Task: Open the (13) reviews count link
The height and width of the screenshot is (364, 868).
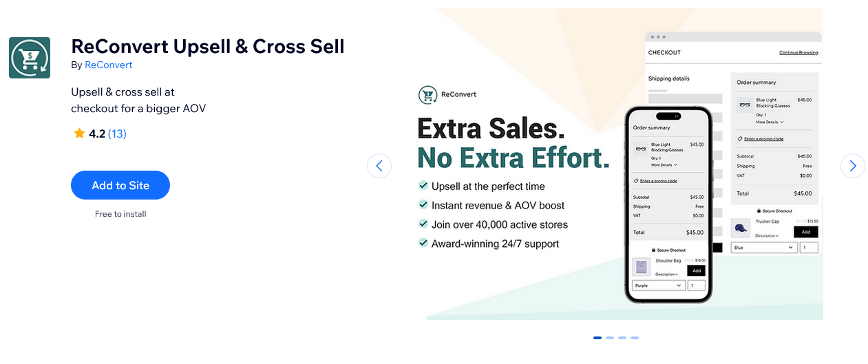Action: (117, 133)
